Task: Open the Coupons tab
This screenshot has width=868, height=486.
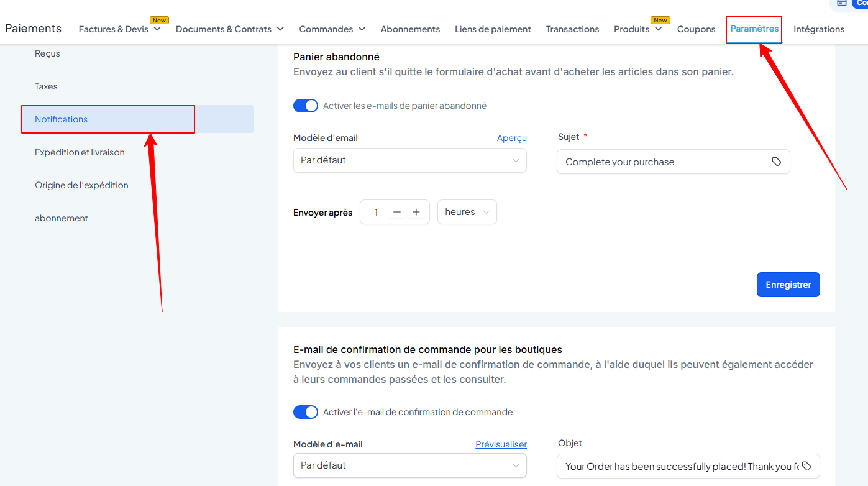Action: (x=696, y=29)
